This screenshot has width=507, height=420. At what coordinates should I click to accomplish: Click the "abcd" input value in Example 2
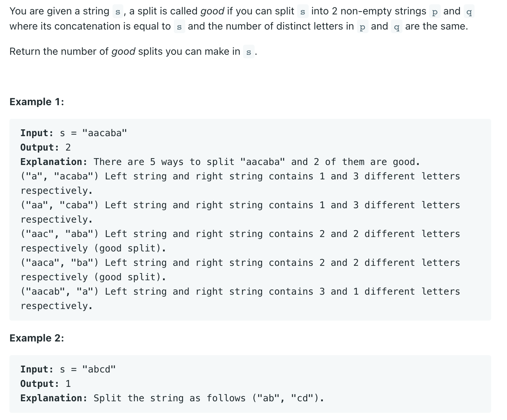pyautogui.click(x=99, y=369)
